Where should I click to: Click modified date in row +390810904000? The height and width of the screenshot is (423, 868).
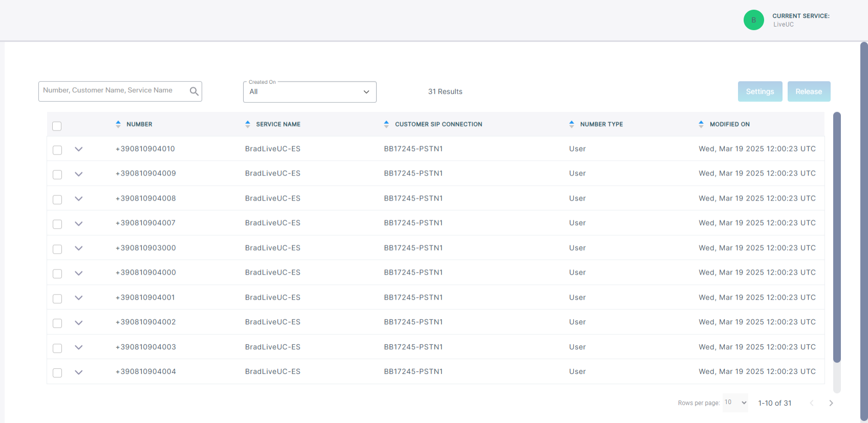click(x=757, y=273)
